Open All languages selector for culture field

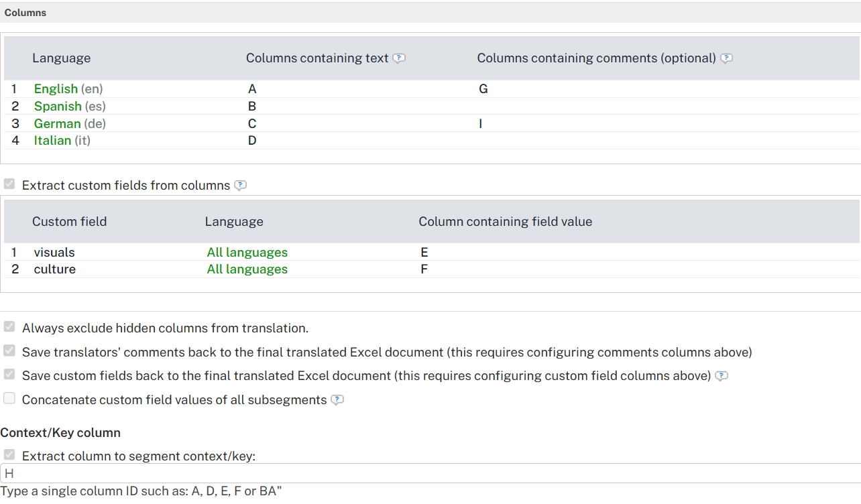coord(247,269)
